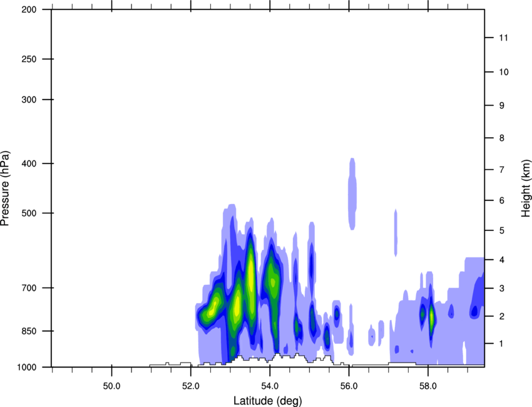Click the 6 km height label
Image resolution: width=532 pixels, height=407 pixels.
502,200
